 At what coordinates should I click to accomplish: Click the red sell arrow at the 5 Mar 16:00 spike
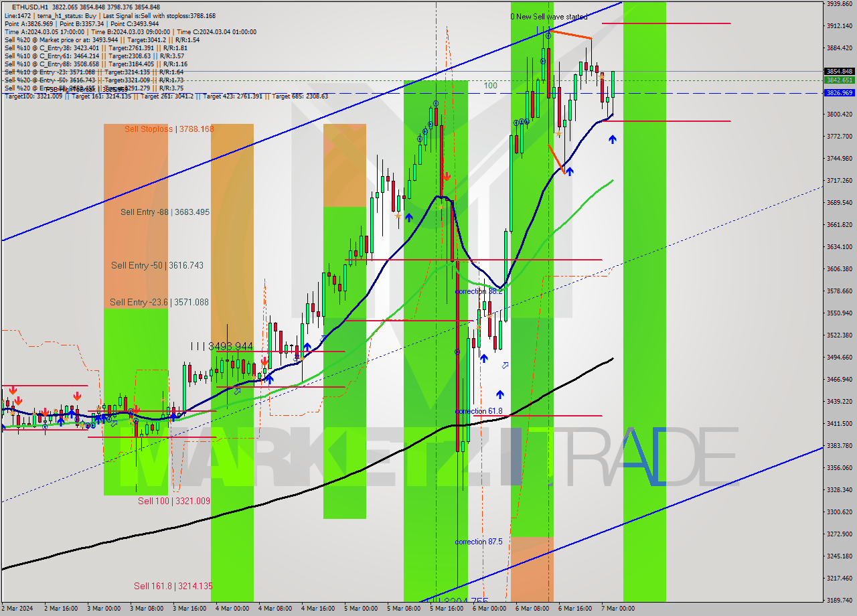[x=447, y=176]
